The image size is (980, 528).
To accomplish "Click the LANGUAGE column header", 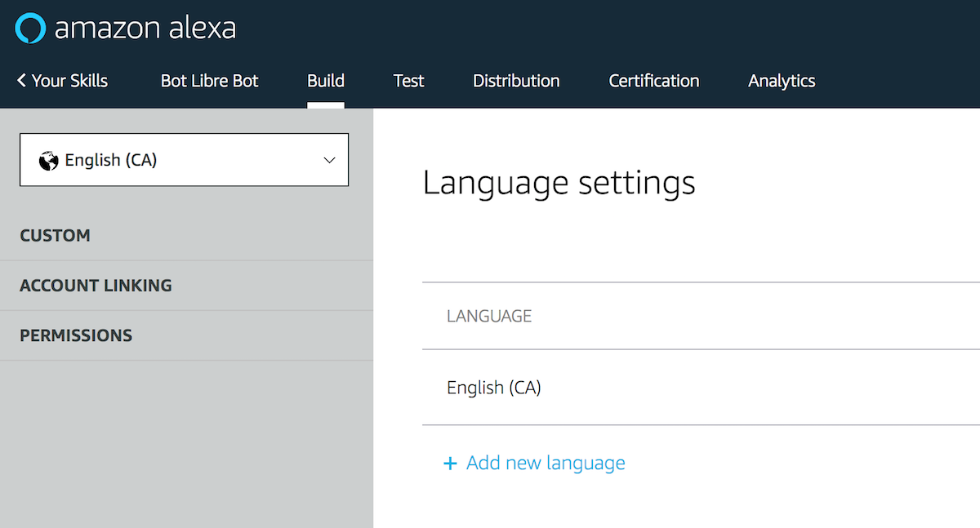I will click(489, 316).
